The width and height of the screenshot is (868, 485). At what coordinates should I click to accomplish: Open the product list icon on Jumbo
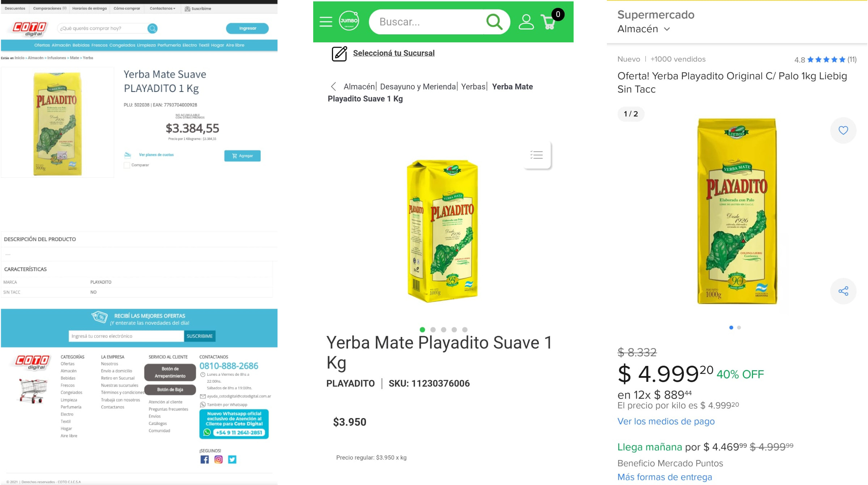pyautogui.click(x=537, y=155)
